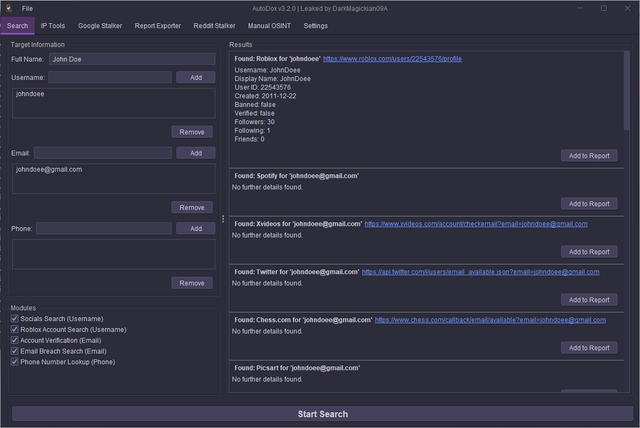Click 'Created: 2011-12-22' text

tap(265, 96)
